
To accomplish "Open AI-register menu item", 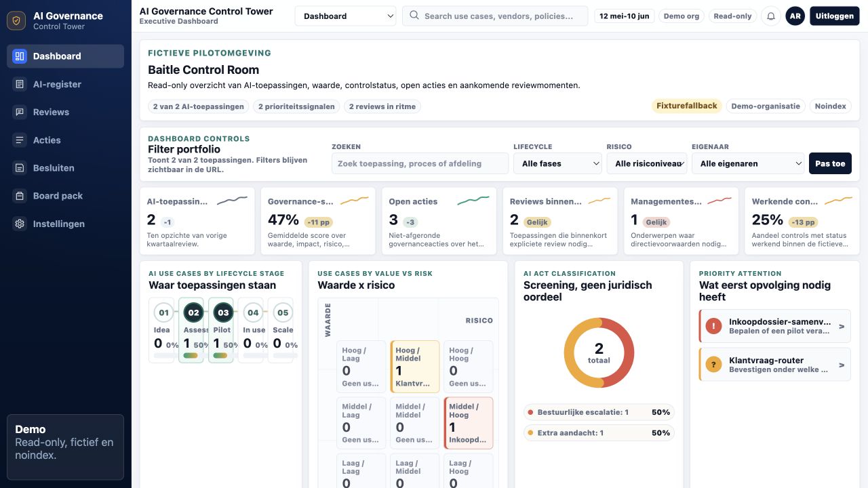I will click(65, 84).
